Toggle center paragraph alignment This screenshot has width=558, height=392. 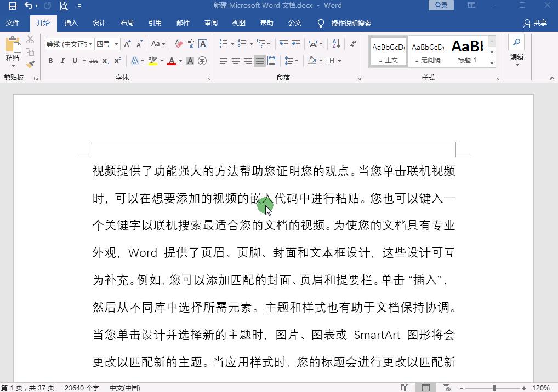(x=235, y=61)
